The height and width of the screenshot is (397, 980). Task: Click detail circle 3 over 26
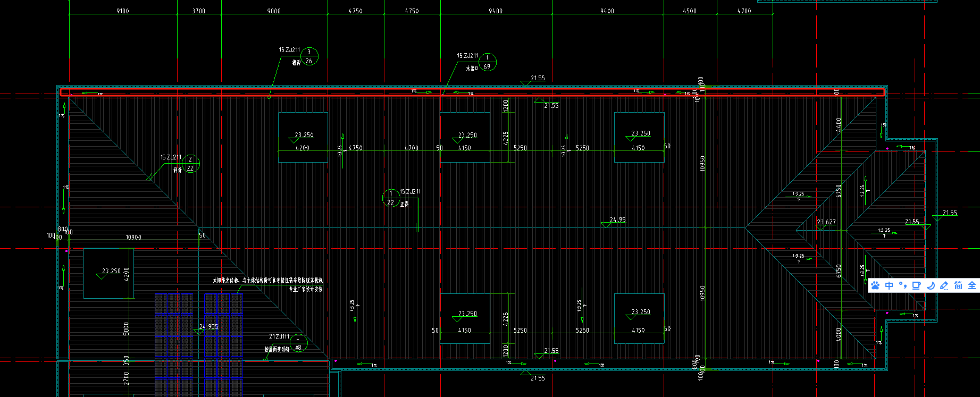coord(309,56)
